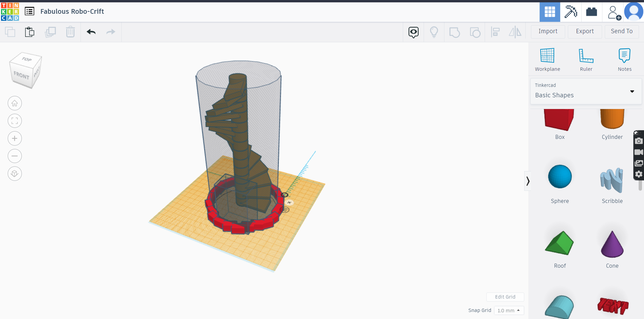Click the Mirror flip tool
This screenshot has height=319, width=644.
coord(515,32)
